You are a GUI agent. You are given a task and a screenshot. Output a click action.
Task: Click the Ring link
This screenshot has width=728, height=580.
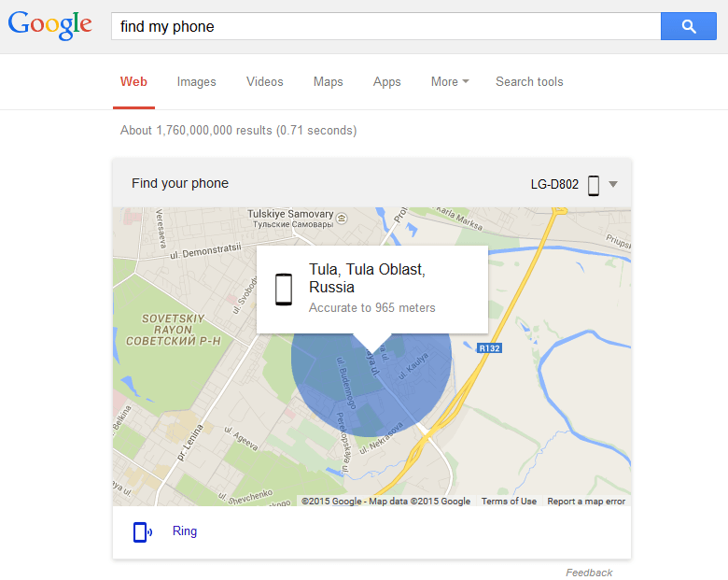tap(184, 531)
